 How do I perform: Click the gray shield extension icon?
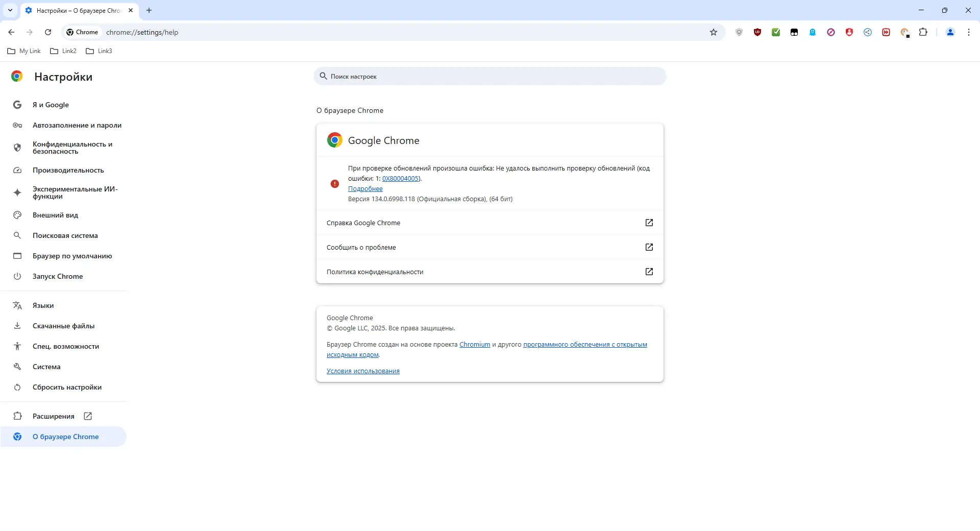point(739,32)
